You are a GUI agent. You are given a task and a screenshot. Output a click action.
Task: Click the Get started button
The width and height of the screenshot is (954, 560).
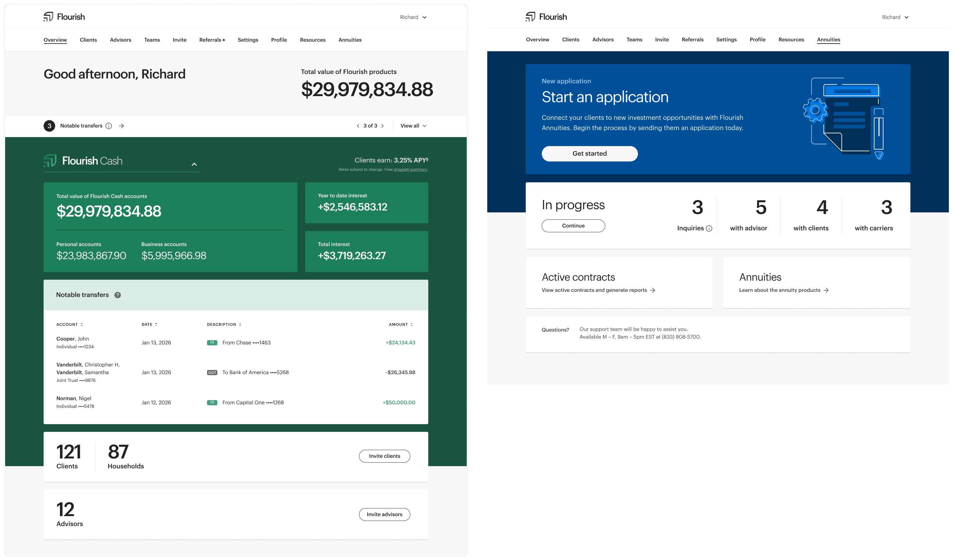point(589,154)
